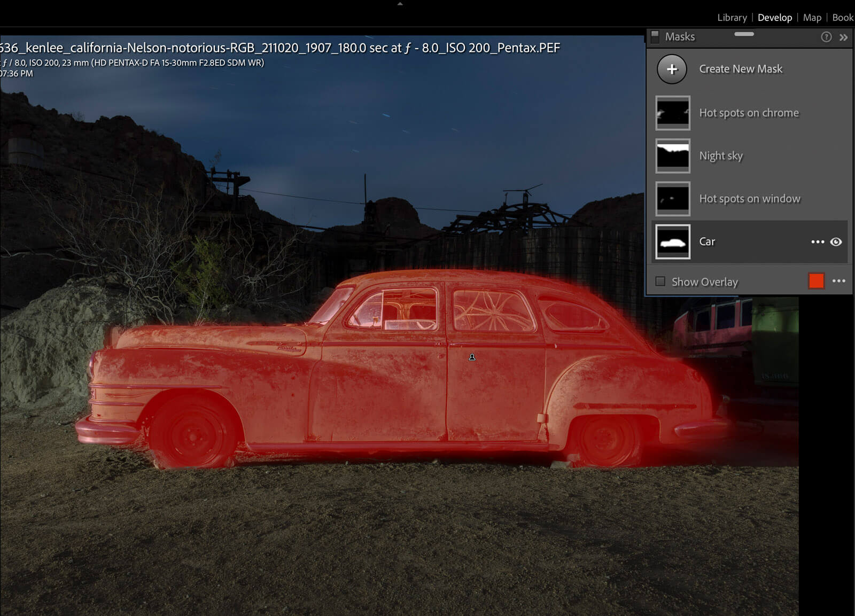Select the Hot spots on chrome thumbnail
The image size is (855, 616).
pos(673,113)
